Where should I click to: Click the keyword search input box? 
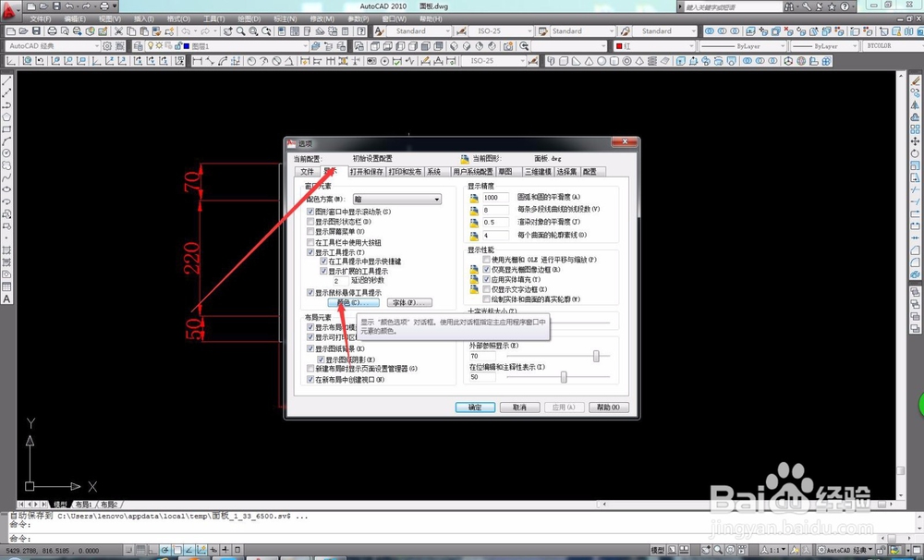pyautogui.click(x=733, y=7)
